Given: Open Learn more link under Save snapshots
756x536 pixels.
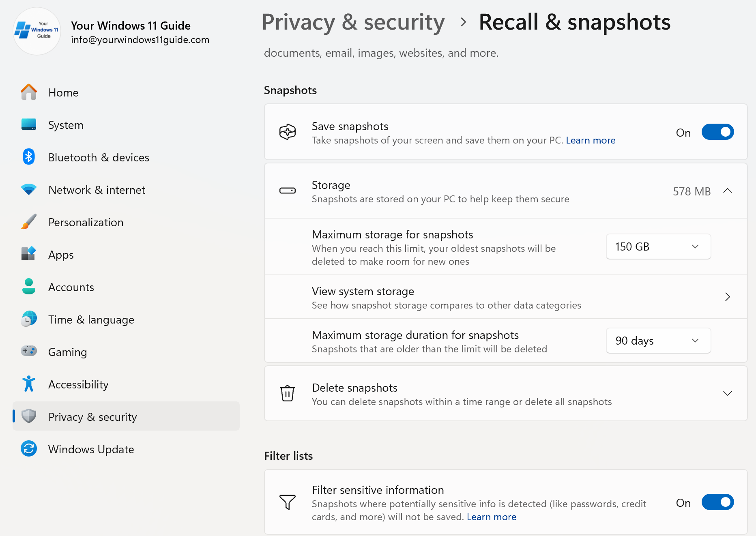Looking at the screenshot, I should [591, 140].
